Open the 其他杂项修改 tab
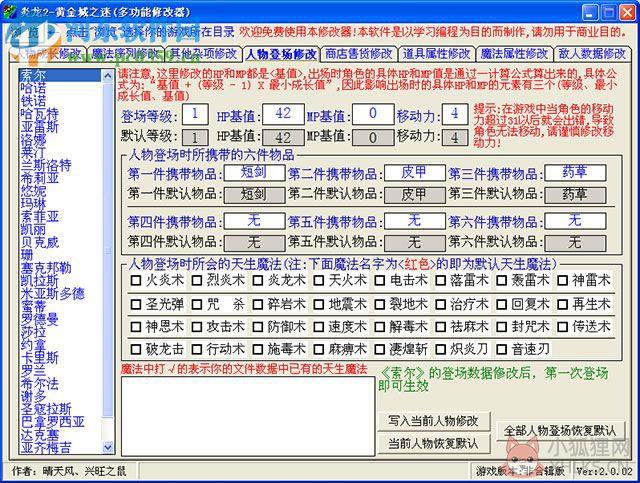Screen dimensions: 640x483 click(x=203, y=54)
